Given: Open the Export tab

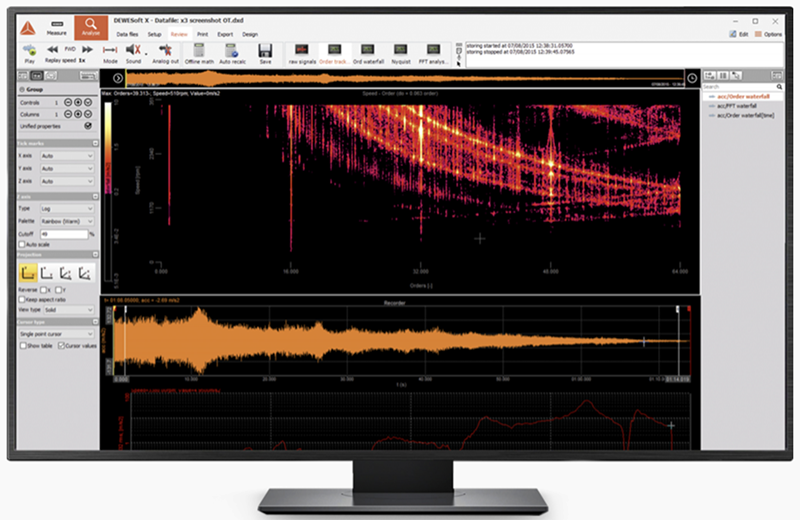Looking at the screenshot, I should 224,34.
